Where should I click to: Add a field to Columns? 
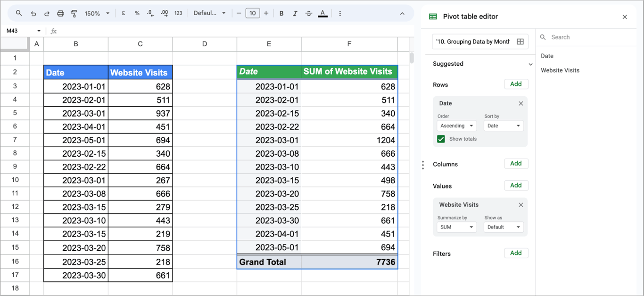[x=516, y=163]
